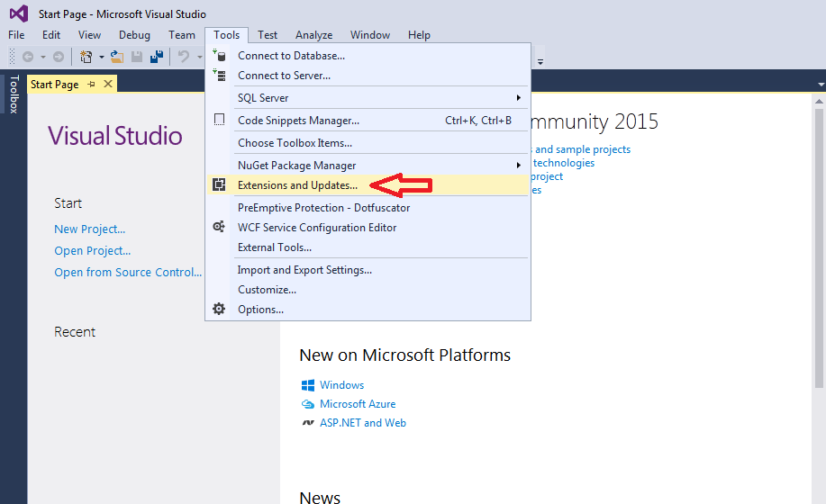Viewport: 826px width, 504px height.
Task: Select Extensions and Updates entry
Action: click(368, 185)
